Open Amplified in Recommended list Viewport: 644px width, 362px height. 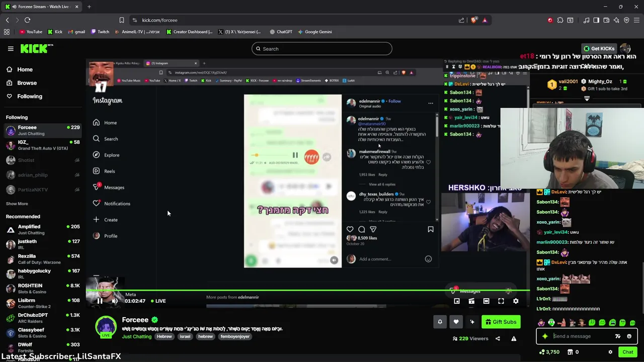tap(42, 230)
